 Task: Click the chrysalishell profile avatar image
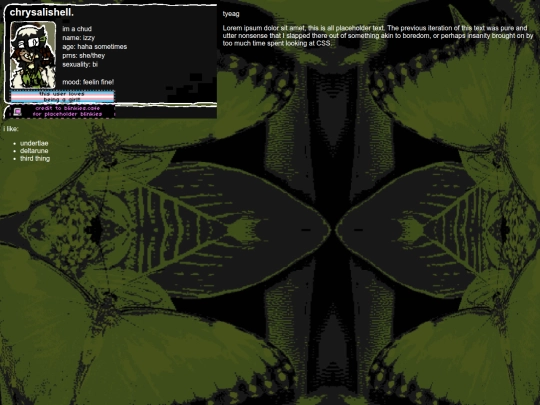click(x=33, y=55)
